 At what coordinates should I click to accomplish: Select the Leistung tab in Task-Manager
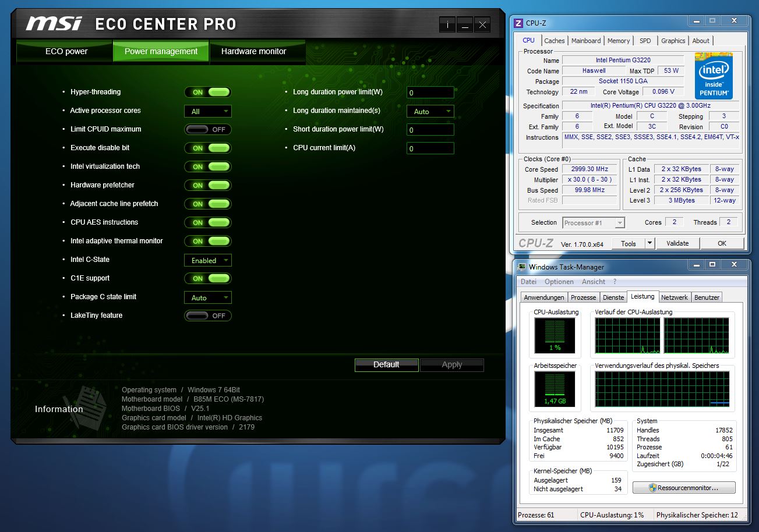[x=643, y=296]
